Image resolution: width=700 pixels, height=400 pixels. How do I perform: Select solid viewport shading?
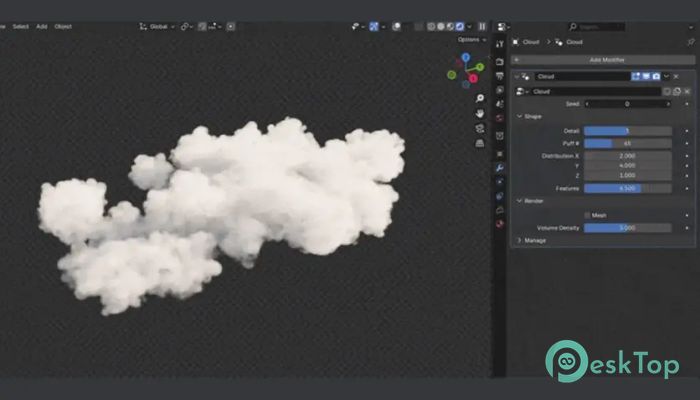point(441,26)
